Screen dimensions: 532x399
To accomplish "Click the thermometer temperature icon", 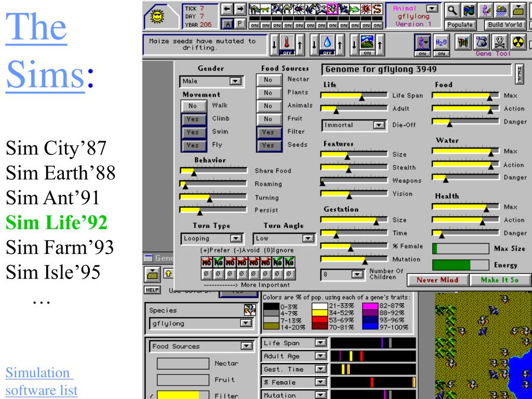I will [x=287, y=43].
